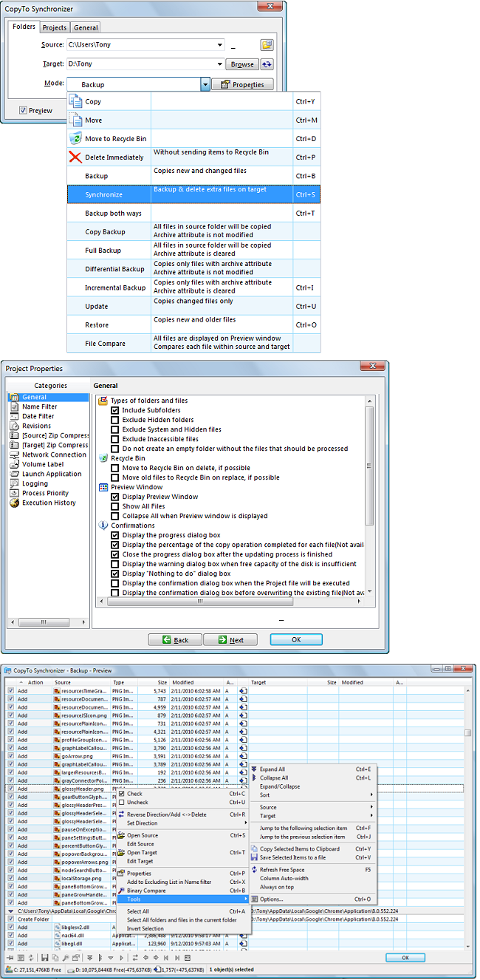Enable Exclude System and Hidden files
This screenshot has height=980, width=480.
coord(114,429)
